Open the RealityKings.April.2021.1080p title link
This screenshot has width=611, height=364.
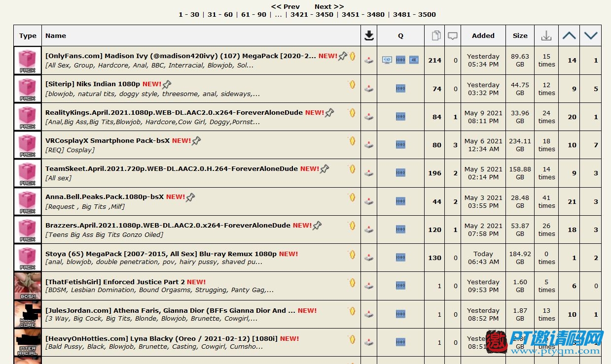[x=174, y=112]
